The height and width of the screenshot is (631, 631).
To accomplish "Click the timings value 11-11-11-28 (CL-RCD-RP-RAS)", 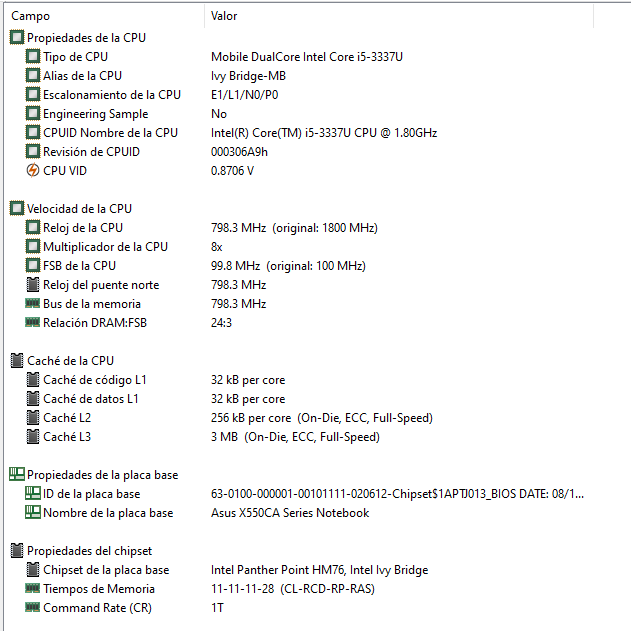I will tap(293, 589).
